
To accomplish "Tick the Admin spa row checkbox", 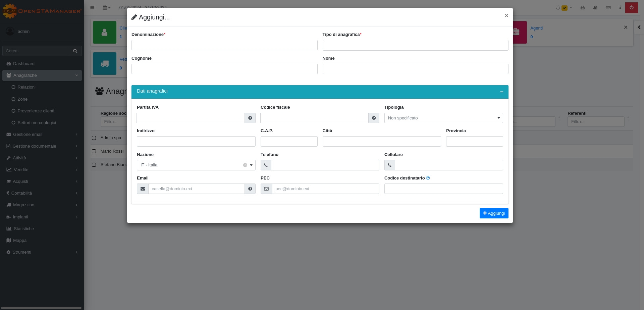I will click(94, 138).
